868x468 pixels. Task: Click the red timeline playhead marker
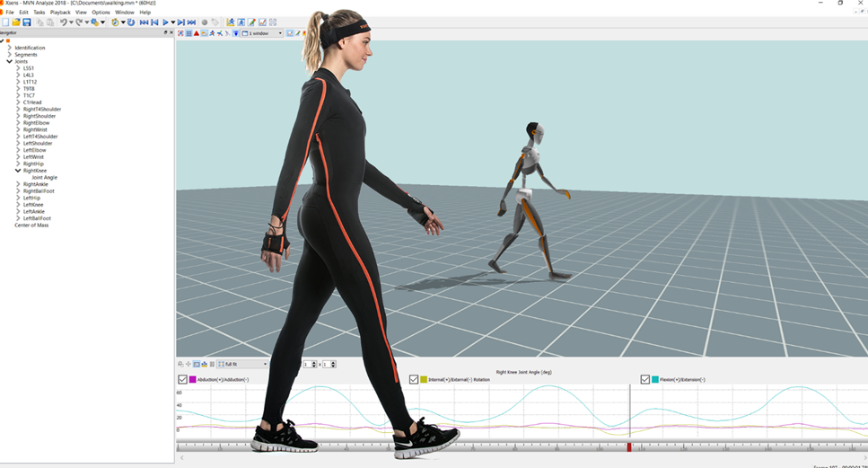click(x=629, y=447)
